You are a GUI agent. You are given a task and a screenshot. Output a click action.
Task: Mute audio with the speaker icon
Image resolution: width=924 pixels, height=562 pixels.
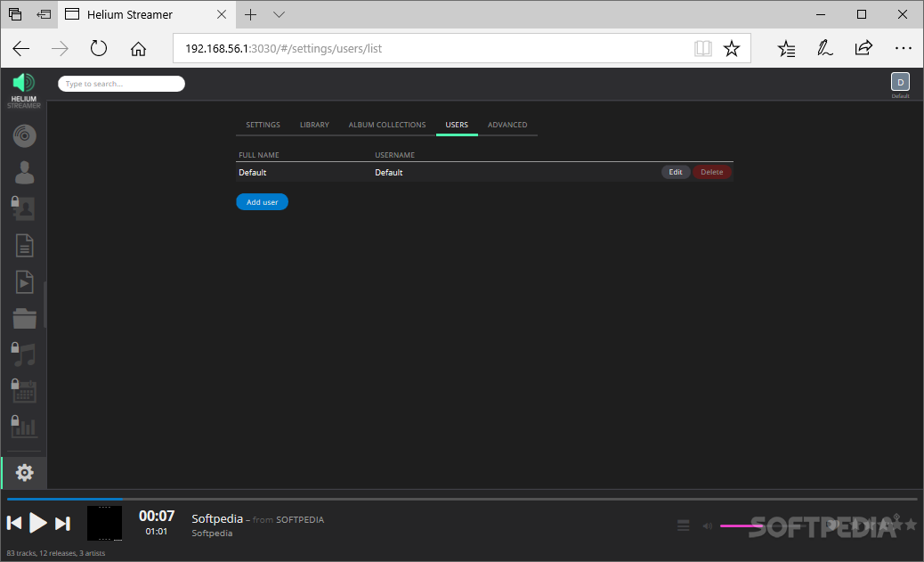pyautogui.click(x=707, y=525)
